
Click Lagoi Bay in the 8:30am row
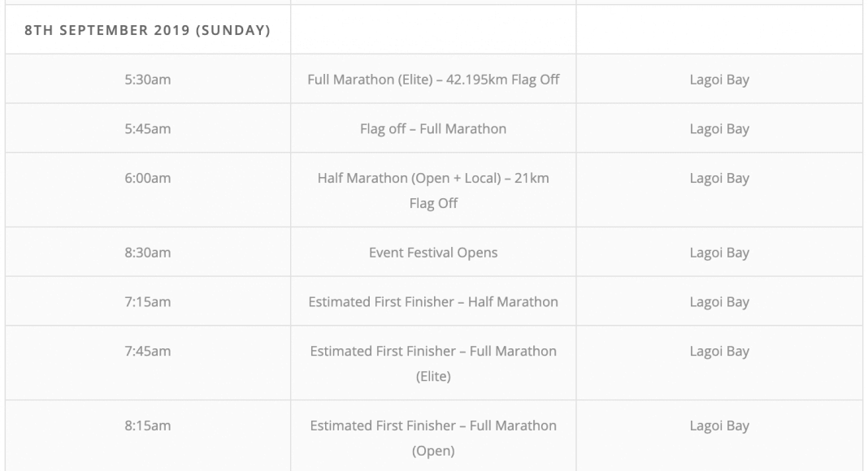pos(719,253)
